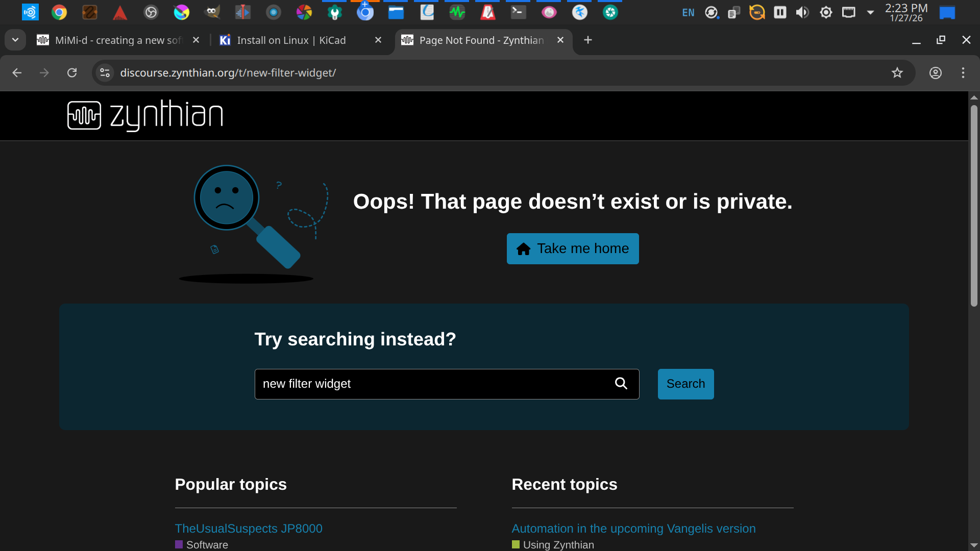Open the Chrome profile icon
Viewport: 980px width, 551px height.
935,73
